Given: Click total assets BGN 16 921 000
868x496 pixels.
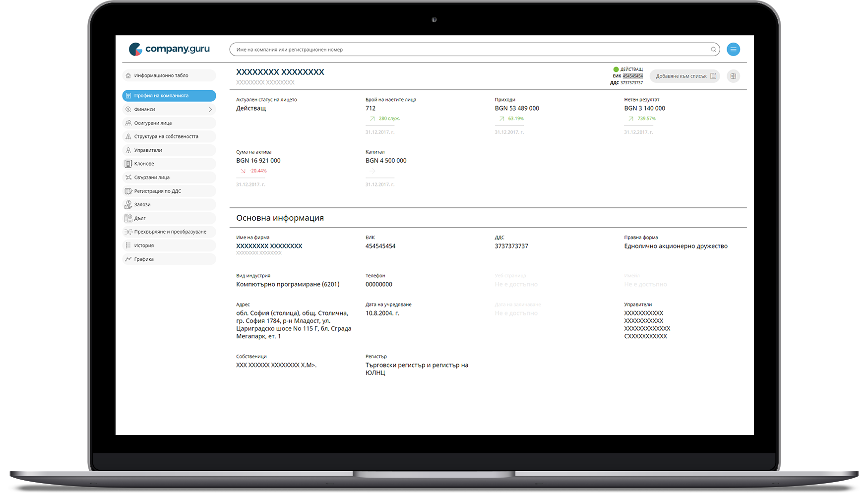Looking at the screenshot, I should click(258, 161).
